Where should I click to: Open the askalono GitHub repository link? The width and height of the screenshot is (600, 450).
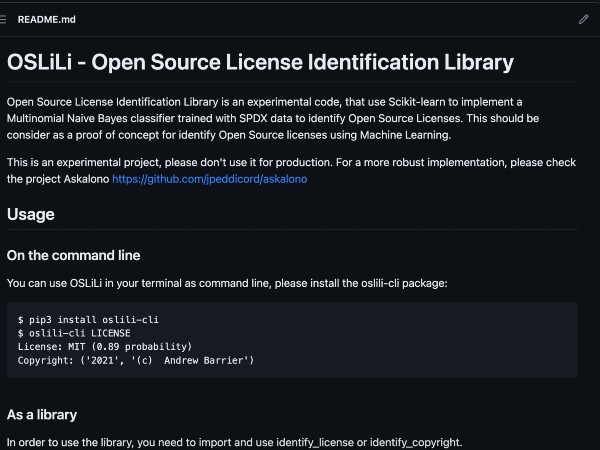coord(209,179)
